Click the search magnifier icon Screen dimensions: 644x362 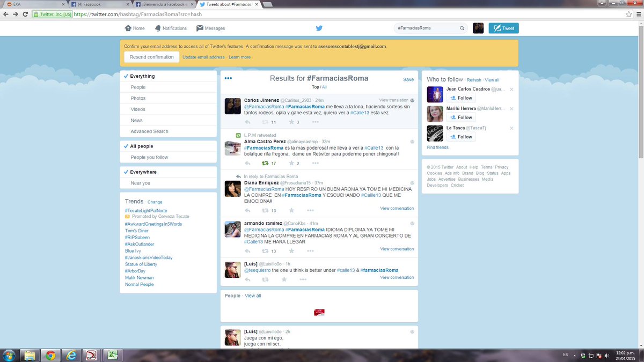tap(462, 28)
